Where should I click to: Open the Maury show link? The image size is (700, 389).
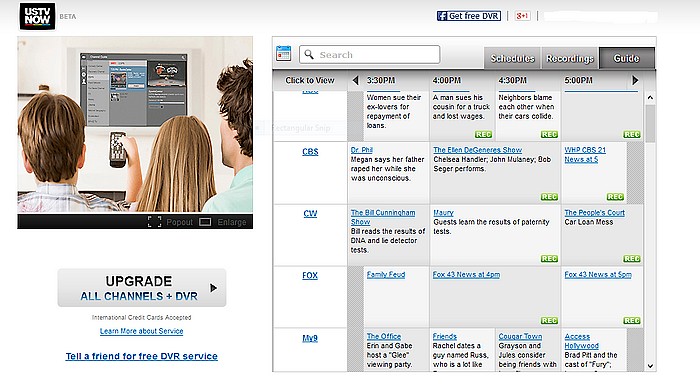[443, 213]
